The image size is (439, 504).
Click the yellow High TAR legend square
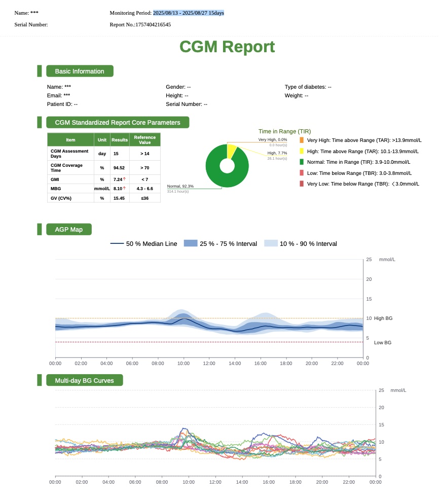pos(302,151)
